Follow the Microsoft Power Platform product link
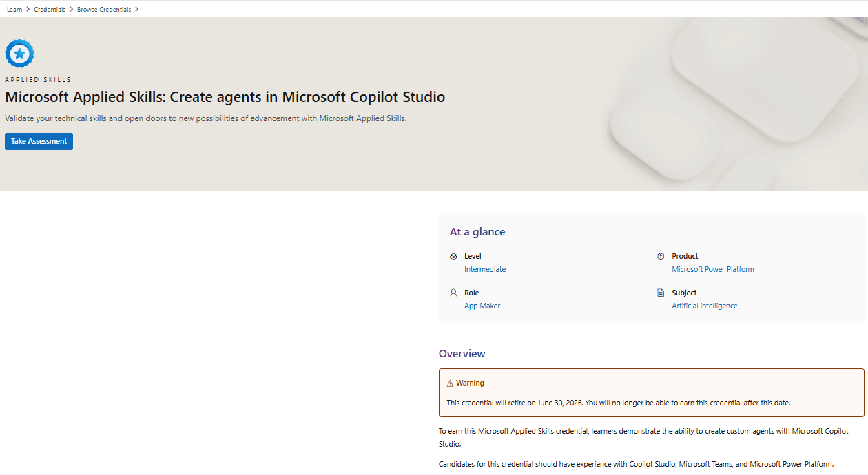 [713, 269]
